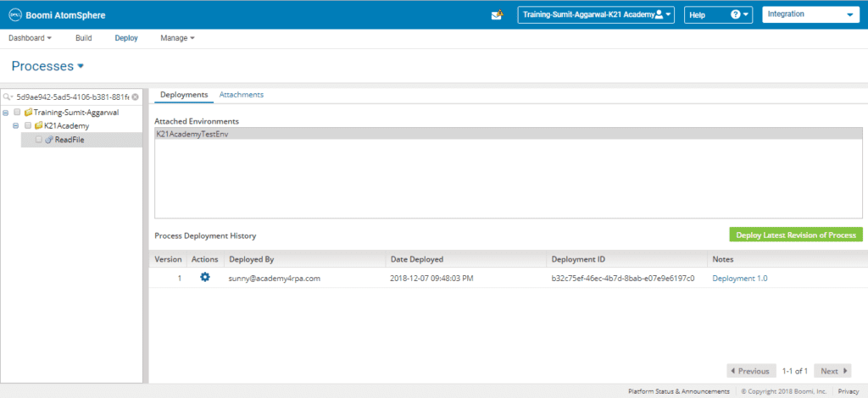Click the Date Deployed column header

(x=465, y=259)
